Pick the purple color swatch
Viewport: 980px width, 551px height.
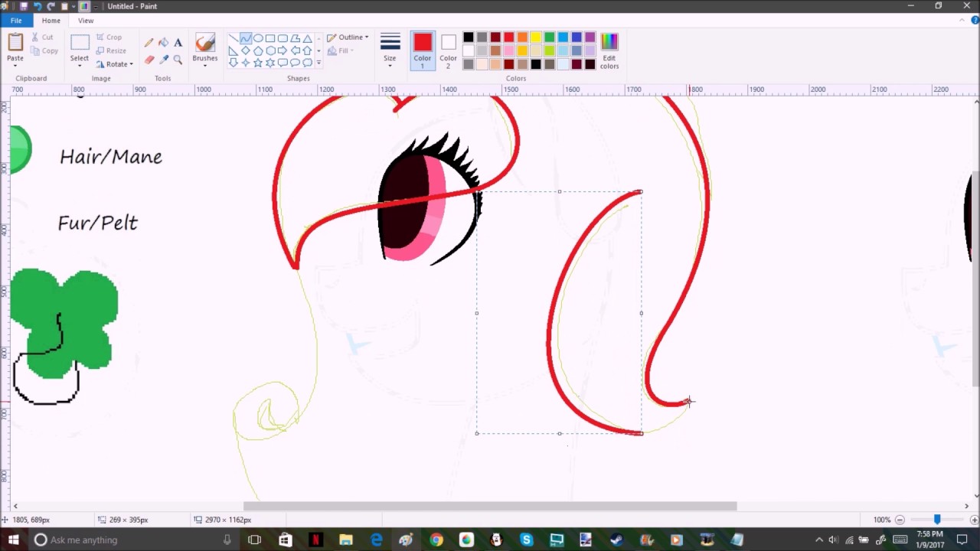pyautogui.click(x=590, y=37)
